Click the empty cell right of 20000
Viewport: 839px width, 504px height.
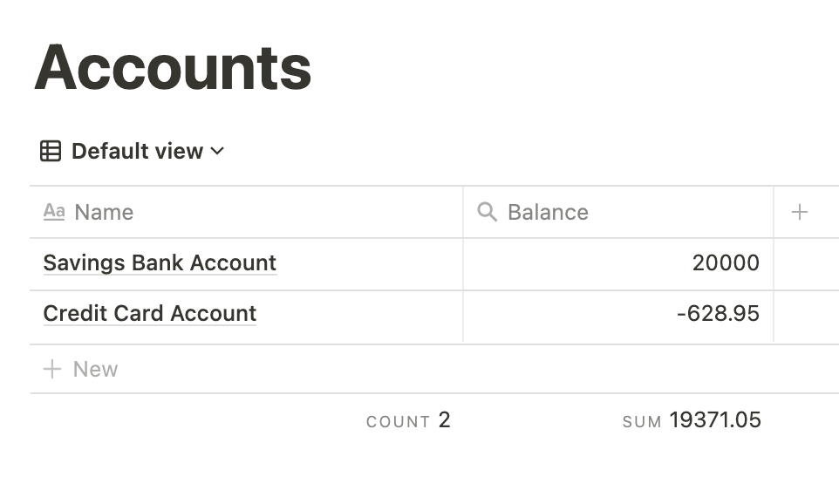tap(807, 263)
